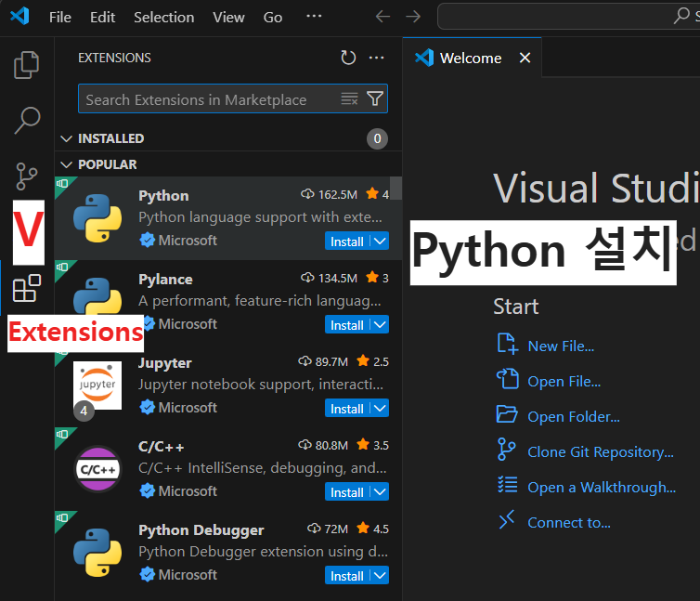
Task: Click the extensions list scrollbar thumb
Action: (x=395, y=189)
